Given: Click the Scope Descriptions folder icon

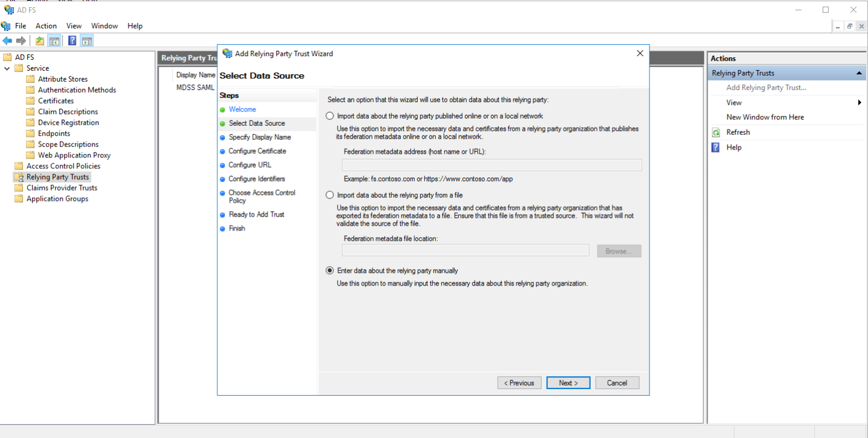Looking at the screenshot, I should click(x=30, y=145).
